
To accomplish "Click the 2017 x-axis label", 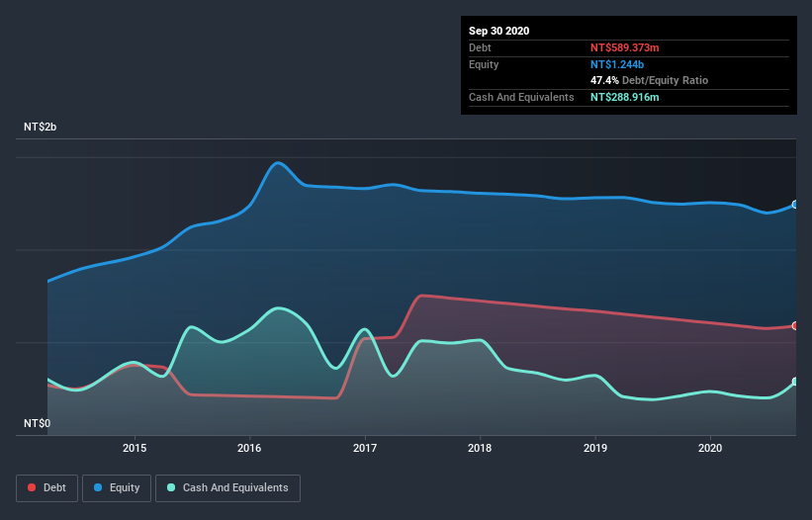I will point(365,448).
